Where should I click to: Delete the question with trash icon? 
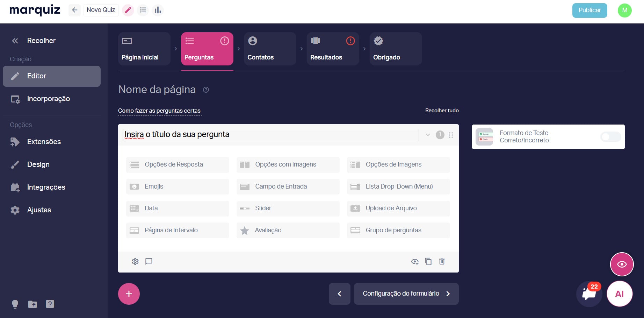pos(442,261)
